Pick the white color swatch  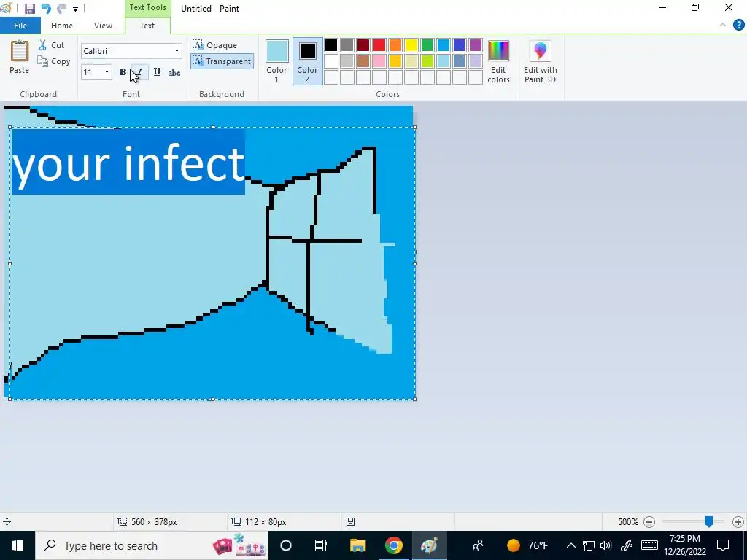click(331, 61)
